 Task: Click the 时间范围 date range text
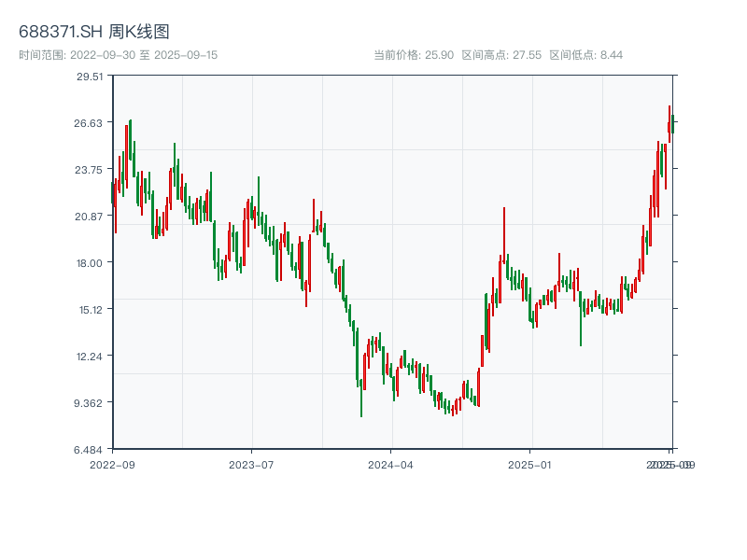tap(118, 55)
